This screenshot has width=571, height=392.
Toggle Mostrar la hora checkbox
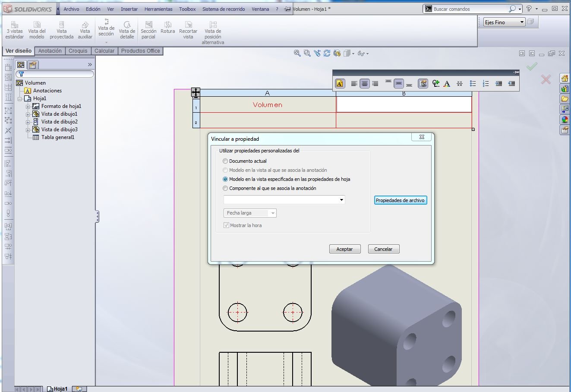click(227, 225)
